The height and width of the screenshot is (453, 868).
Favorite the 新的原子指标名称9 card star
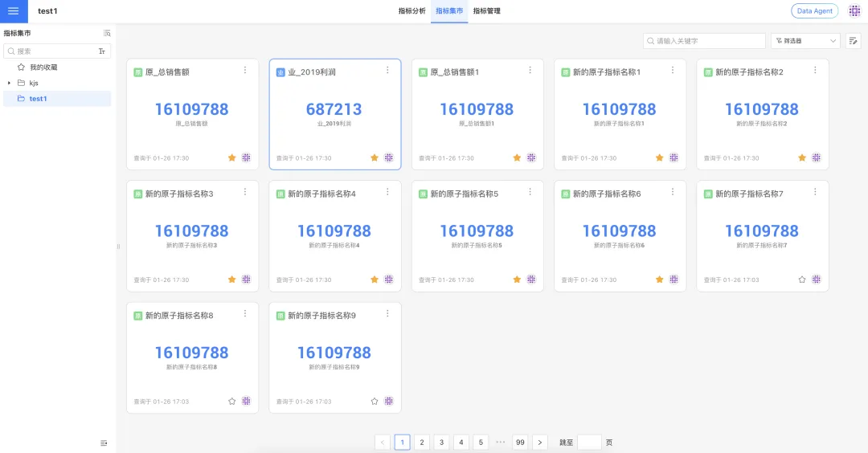point(375,401)
